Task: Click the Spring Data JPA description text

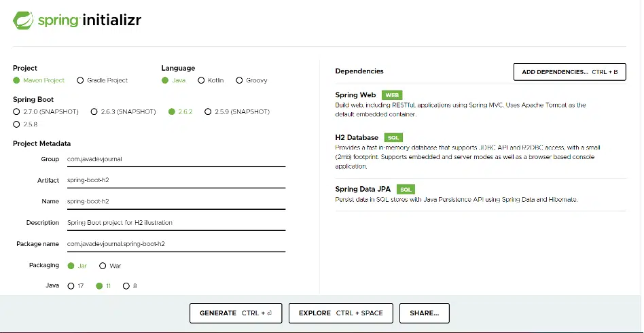Action: pyautogui.click(x=457, y=199)
